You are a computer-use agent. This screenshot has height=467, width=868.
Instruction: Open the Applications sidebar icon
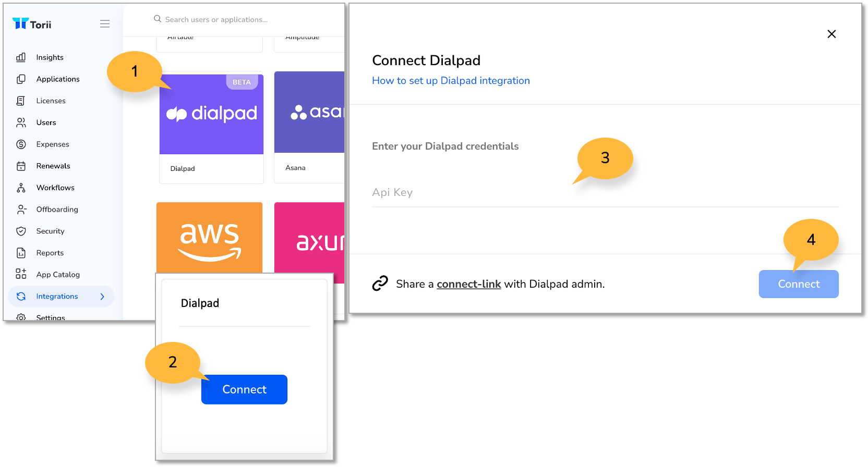coord(21,79)
